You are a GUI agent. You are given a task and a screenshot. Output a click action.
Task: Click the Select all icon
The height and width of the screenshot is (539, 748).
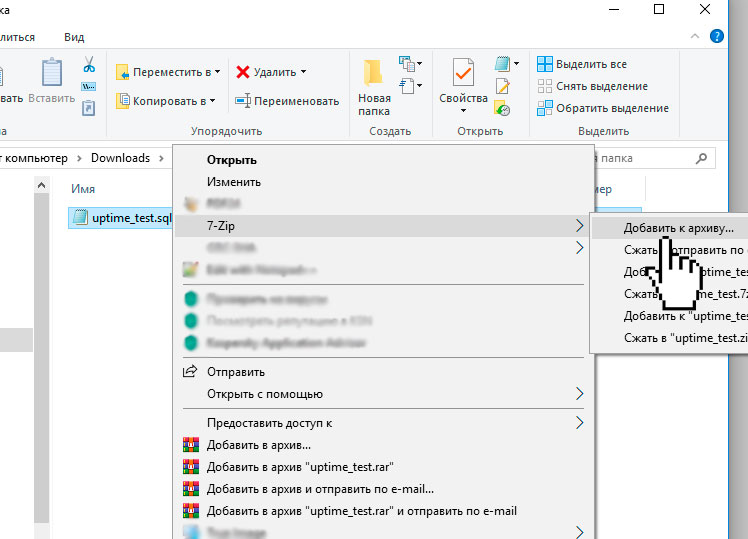[x=544, y=64]
